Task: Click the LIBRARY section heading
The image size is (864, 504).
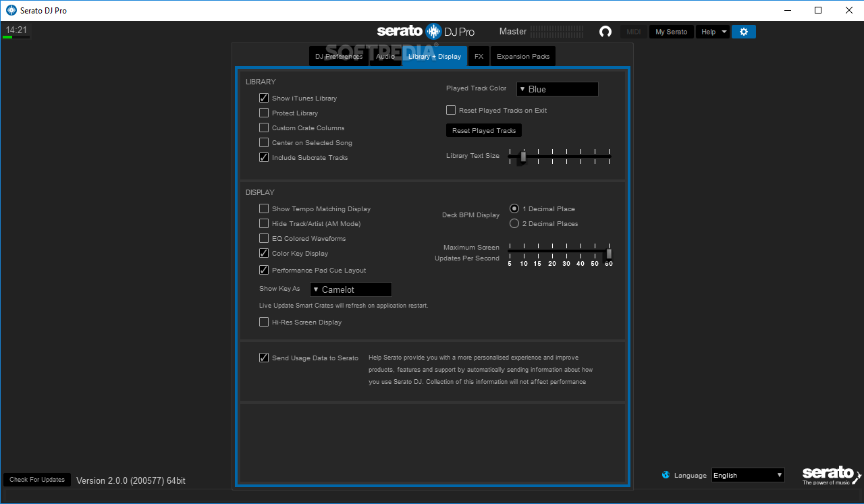Action: click(261, 82)
